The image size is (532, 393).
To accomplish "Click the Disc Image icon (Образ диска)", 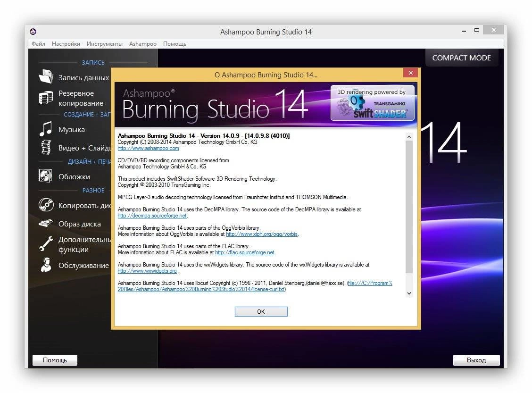I will click(46, 223).
